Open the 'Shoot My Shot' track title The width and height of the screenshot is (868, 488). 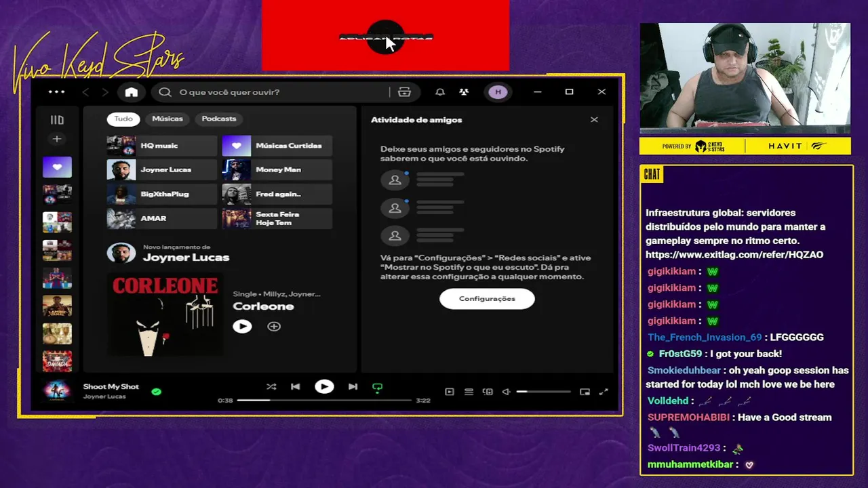[x=111, y=386]
